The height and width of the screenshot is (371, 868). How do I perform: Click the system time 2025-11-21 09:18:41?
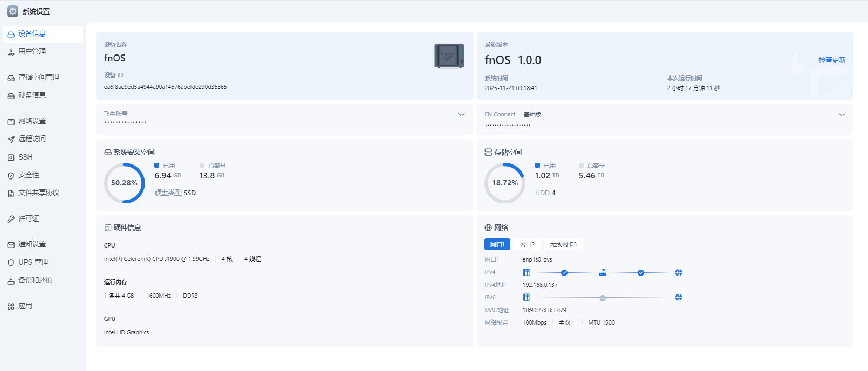(511, 88)
